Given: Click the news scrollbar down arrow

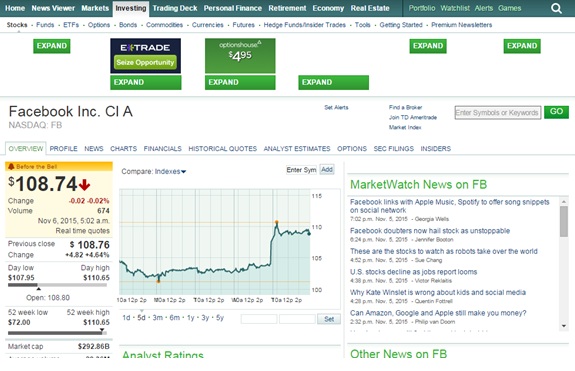Looking at the screenshot, I should coord(564,326).
